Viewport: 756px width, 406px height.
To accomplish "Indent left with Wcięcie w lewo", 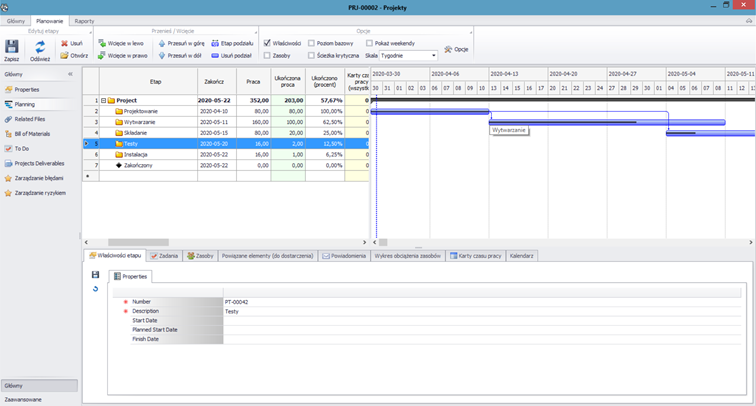I will [121, 43].
